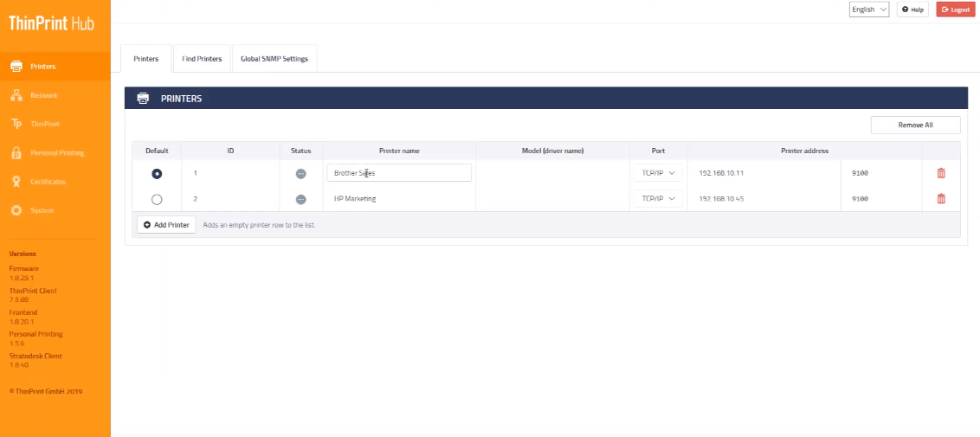Click the Add Printer button
Screen dimensions: 980x437
point(166,225)
